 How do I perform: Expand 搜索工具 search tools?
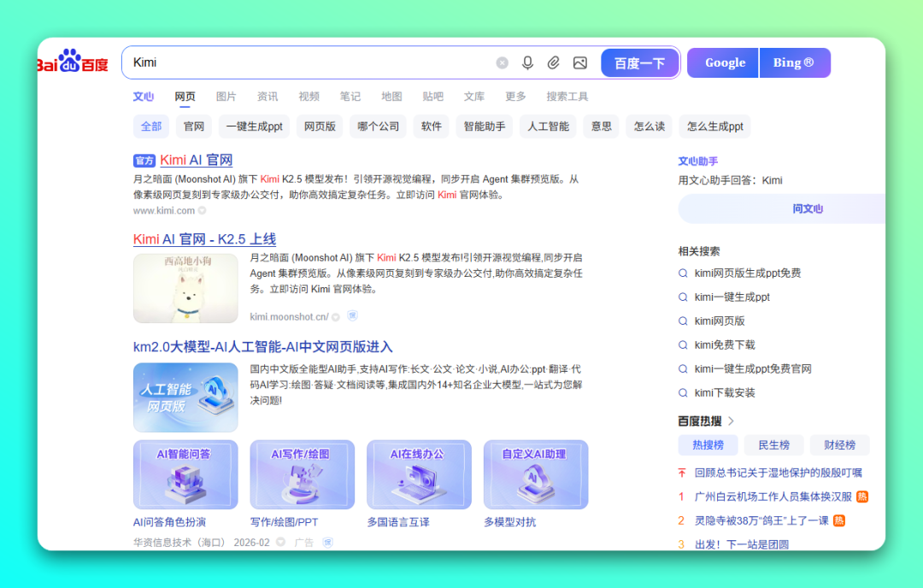568,96
